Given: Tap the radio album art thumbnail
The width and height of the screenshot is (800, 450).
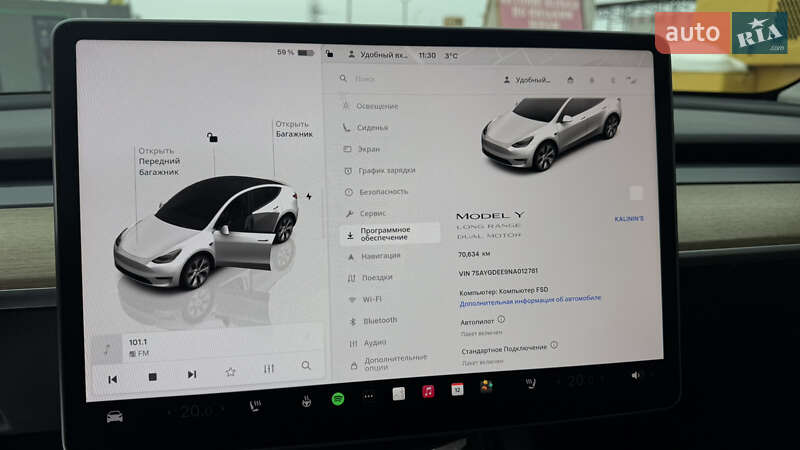Looking at the screenshot, I should 107,349.
